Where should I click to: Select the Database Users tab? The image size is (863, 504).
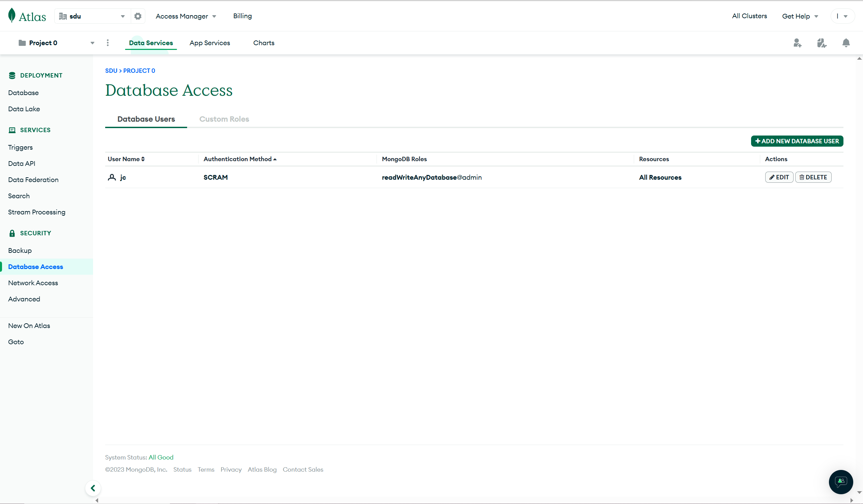[x=146, y=119]
